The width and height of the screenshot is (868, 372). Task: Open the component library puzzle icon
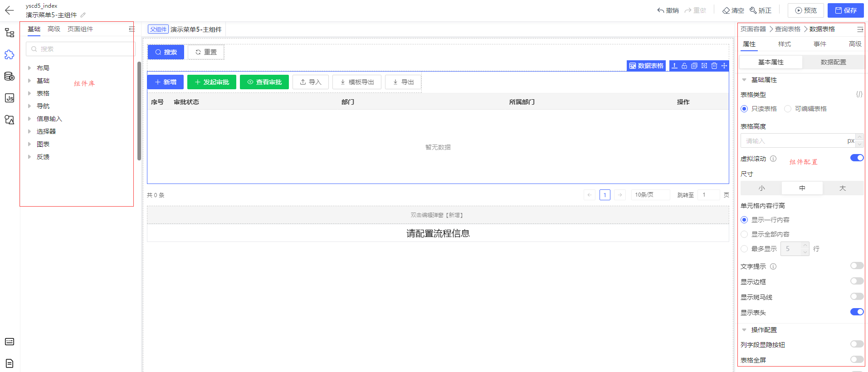coord(10,55)
